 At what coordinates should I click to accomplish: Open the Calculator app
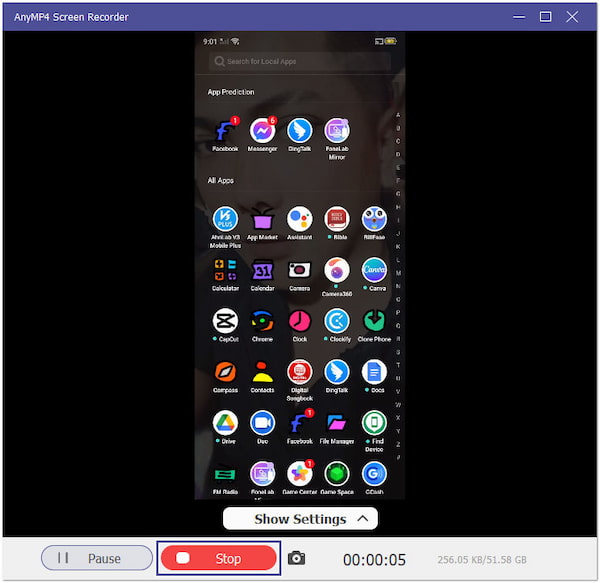click(x=225, y=270)
